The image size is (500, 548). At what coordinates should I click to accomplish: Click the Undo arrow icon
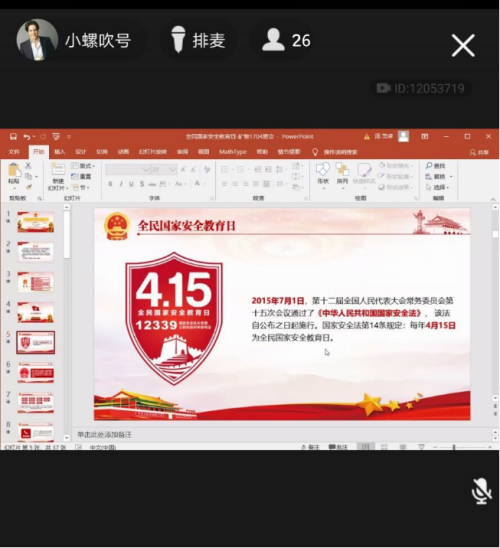point(27,137)
